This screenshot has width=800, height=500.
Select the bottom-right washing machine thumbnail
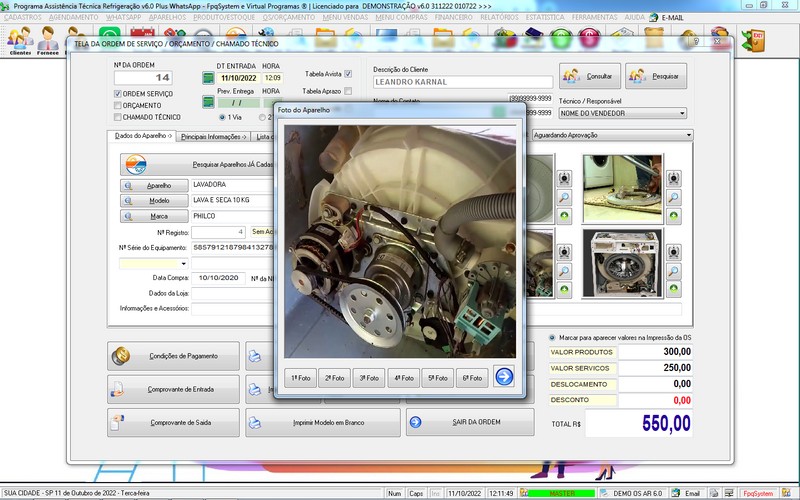tap(623, 264)
